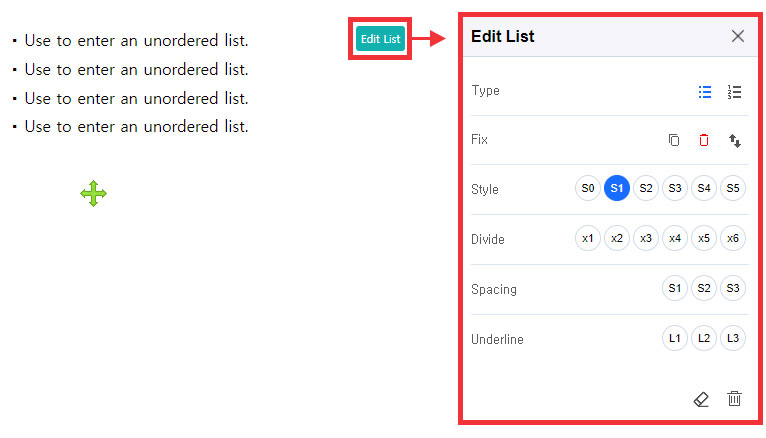766x438 pixels.
Task: Select the unordered bullet list type icon
Action: tap(705, 91)
